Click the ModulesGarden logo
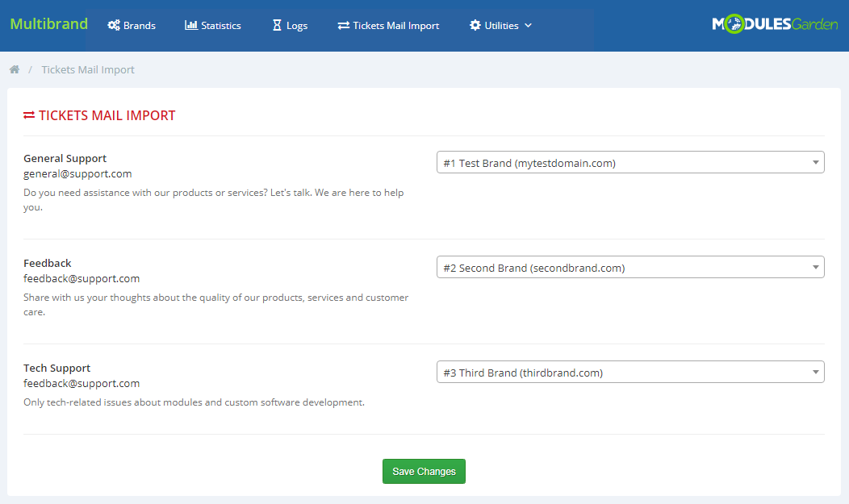Viewport: 849px width, 504px height. pos(774,23)
